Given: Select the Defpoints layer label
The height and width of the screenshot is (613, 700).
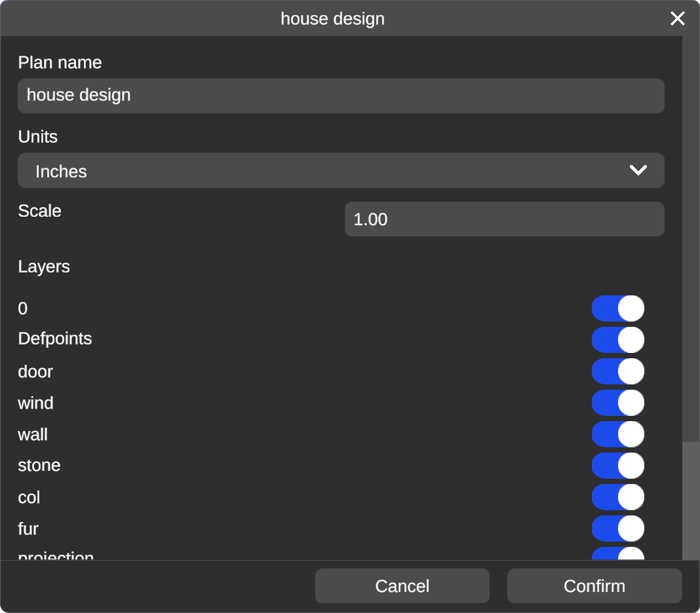Looking at the screenshot, I should [x=55, y=339].
